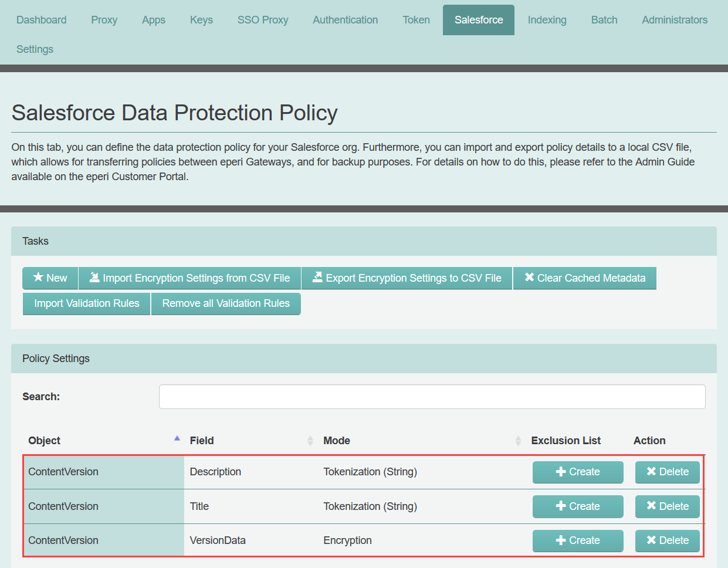Screen dimensions: 728x568
Task: Go to the Apps tab
Action: point(154,20)
